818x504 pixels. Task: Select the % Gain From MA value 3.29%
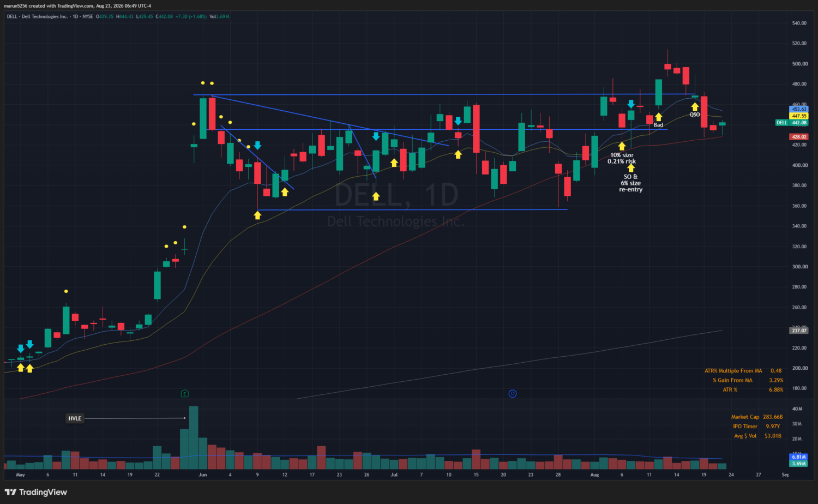coord(776,380)
